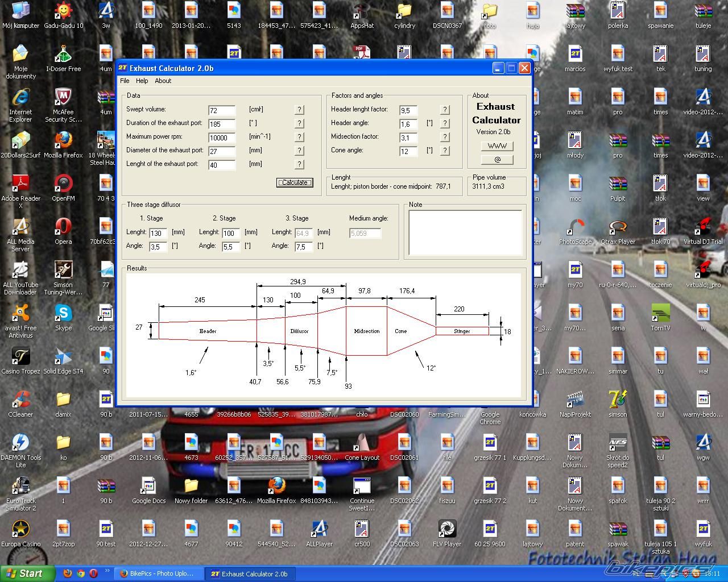Open the Opera browser desktop icon
The height and width of the screenshot is (582, 728).
(63, 227)
